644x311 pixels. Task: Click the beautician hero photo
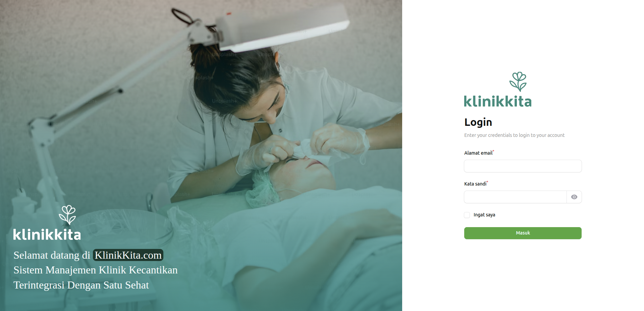click(201, 155)
